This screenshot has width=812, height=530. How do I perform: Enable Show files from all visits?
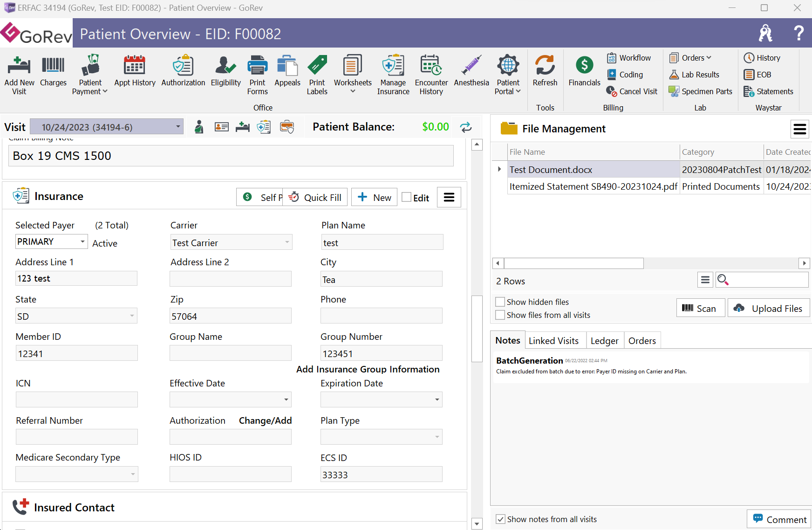(x=500, y=315)
